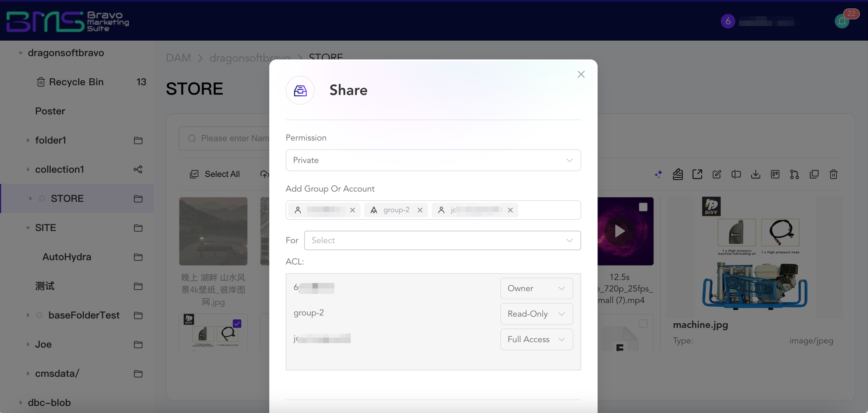Toggle Select All checkbox
Viewport: 868px width, 413px height.
[x=194, y=174]
